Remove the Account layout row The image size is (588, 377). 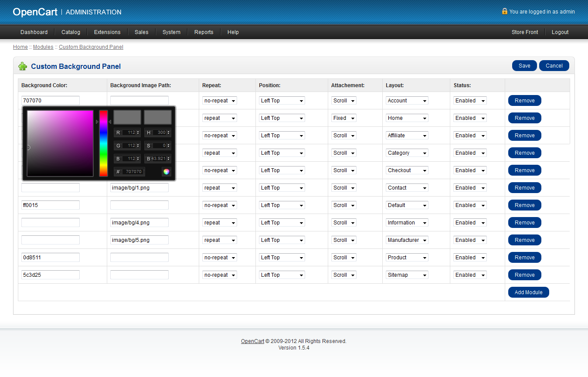[524, 101]
